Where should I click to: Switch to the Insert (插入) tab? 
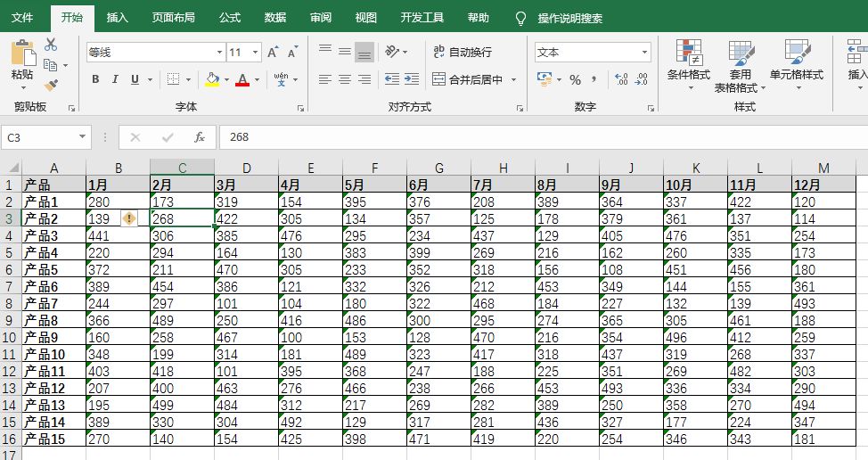click(x=118, y=18)
